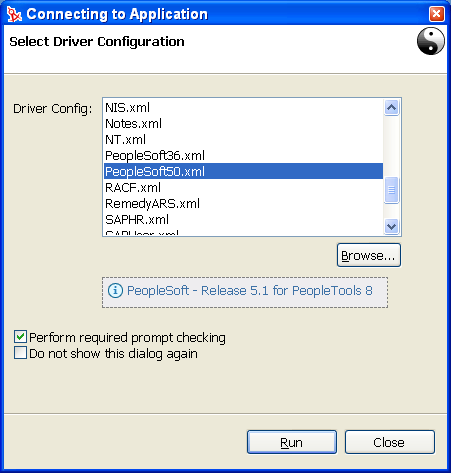Click the driver list scroll up arrow
This screenshot has width=451, height=473.
pos(392,108)
